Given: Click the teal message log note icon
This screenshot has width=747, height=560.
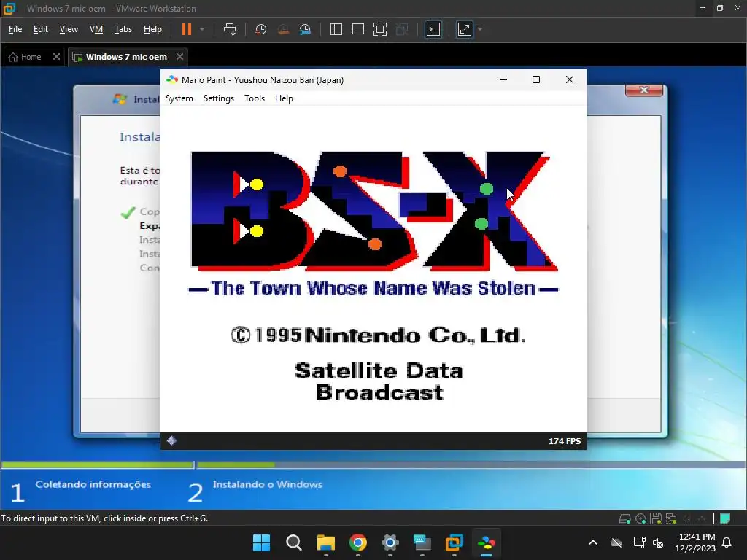Looking at the screenshot, I should (725, 518).
